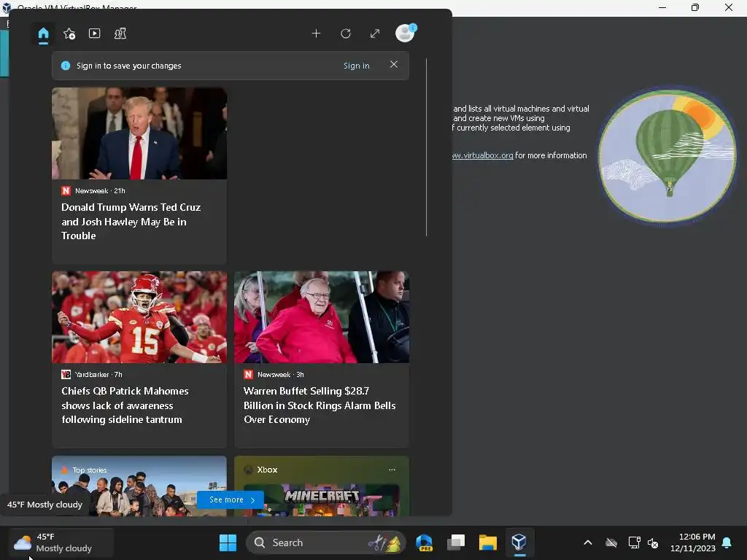Open headline Donald Trump Warns Ted Cruz
747x560 pixels.
click(131, 222)
